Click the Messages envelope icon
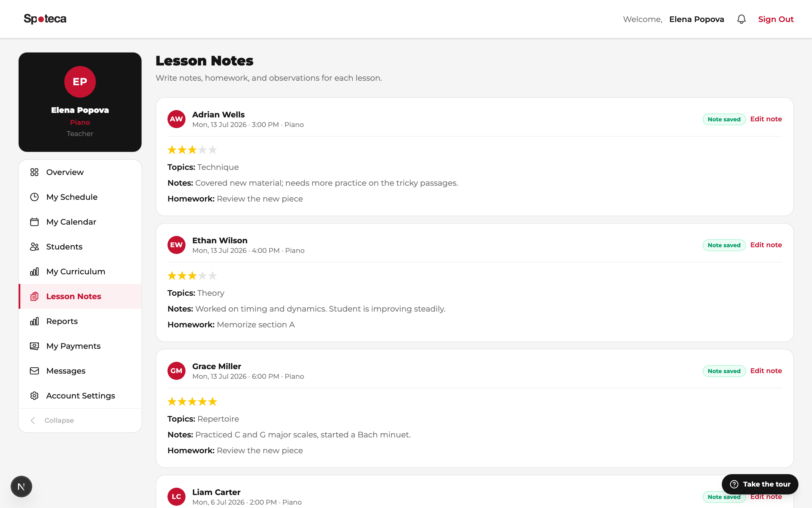 coord(34,371)
